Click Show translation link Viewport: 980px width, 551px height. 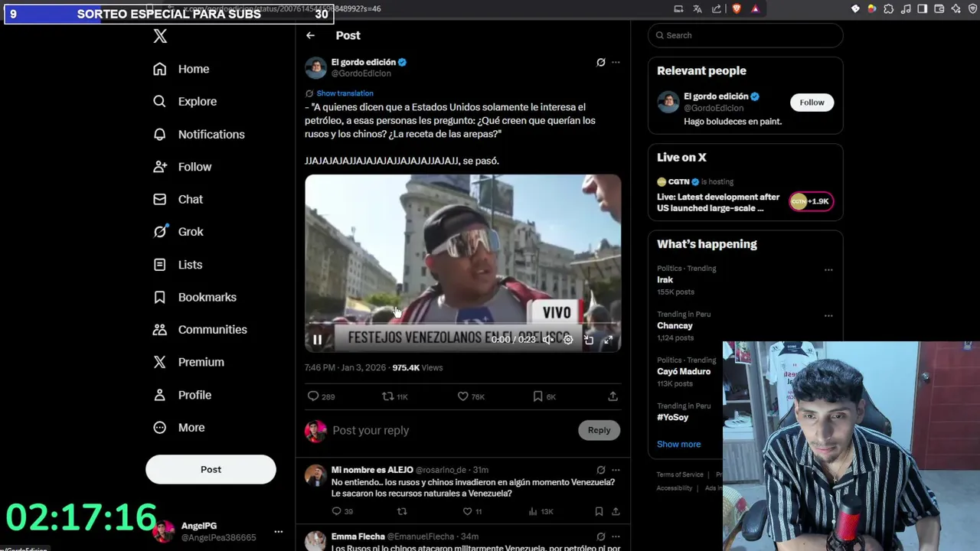(x=345, y=93)
